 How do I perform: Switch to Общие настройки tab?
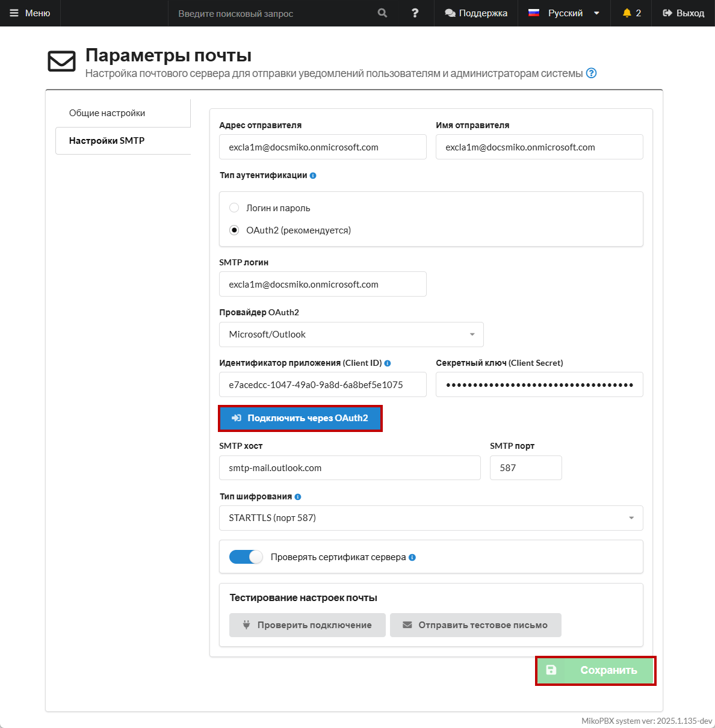[x=107, y=113]
